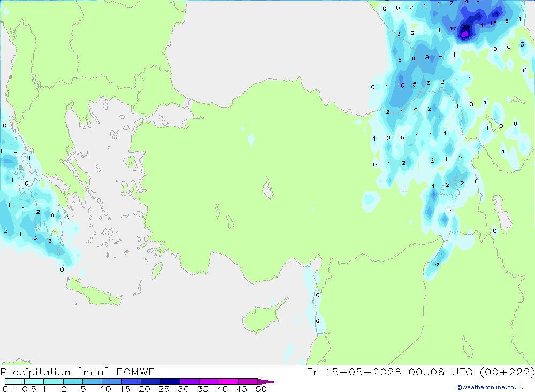Pick the 45–50 mm legend swatch

coord(248,381)
